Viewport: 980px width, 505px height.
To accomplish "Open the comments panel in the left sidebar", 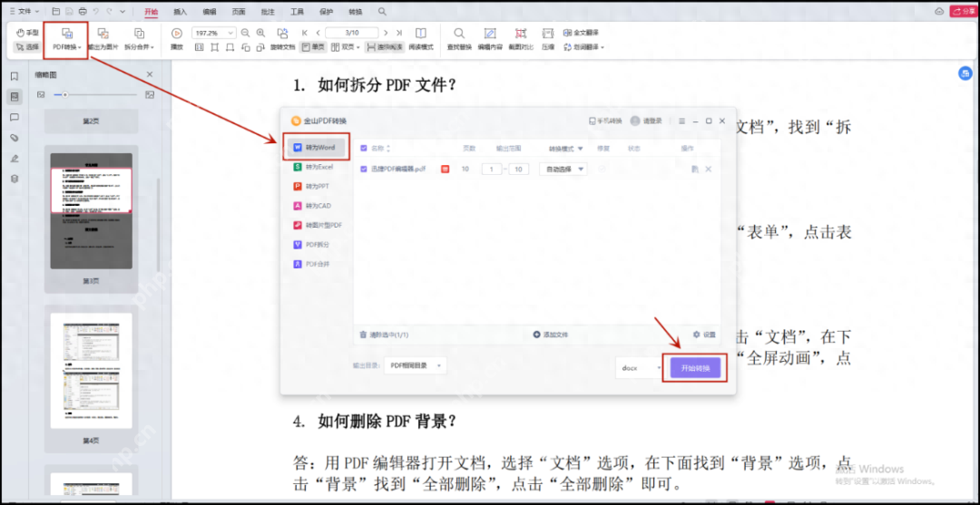I will pos(15,117).
